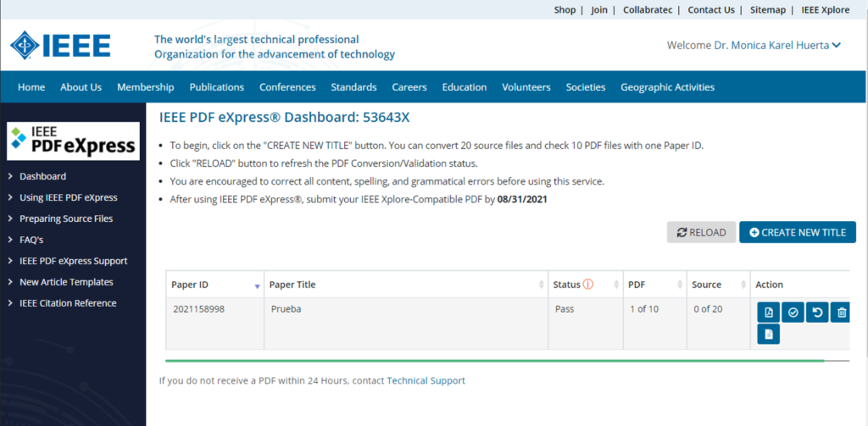Open the Standards menu
The height and width of the screenshot is (426, 868).
pos(353,87)
